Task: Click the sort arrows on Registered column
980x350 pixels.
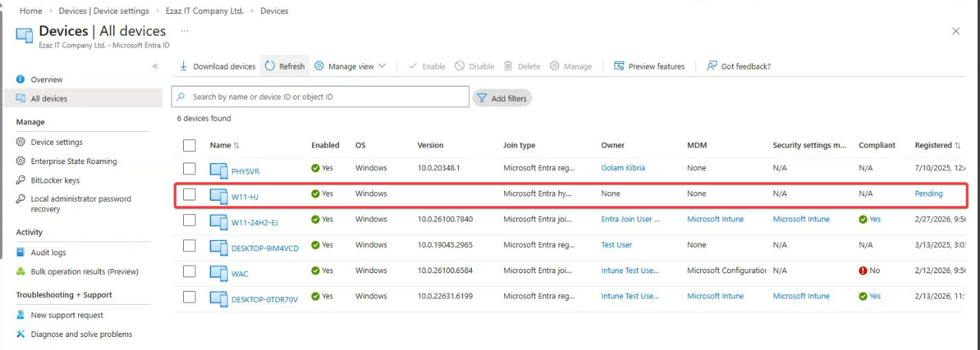Action: click(x=957, y=145)
